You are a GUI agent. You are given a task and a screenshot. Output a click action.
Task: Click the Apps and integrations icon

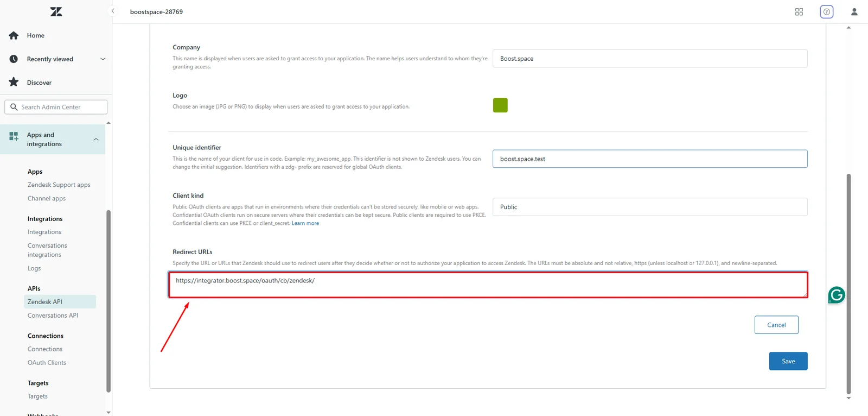coord(14,136)
